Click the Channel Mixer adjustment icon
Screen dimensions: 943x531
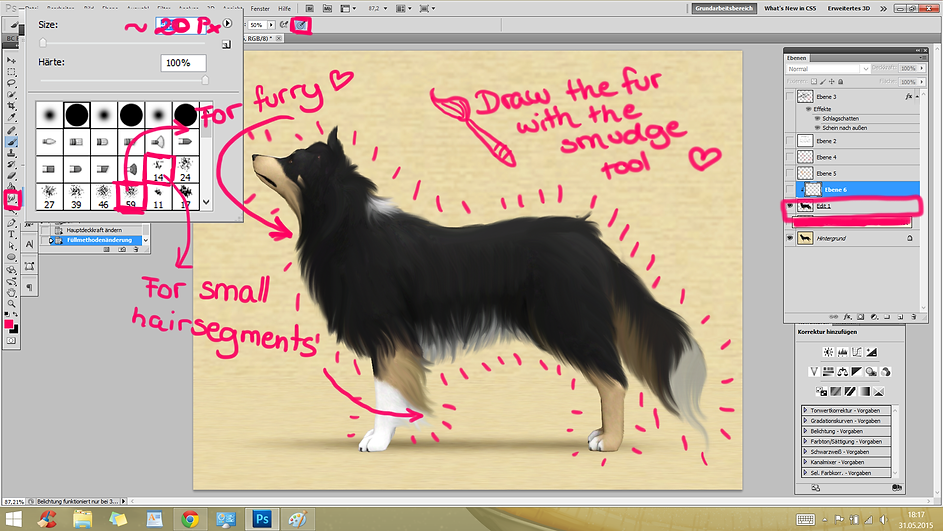tap(886, 372)
